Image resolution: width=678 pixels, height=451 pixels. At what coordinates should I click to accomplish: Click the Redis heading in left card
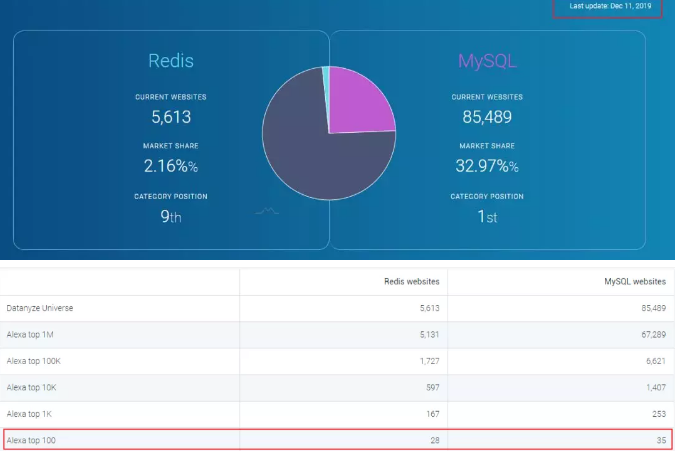point(171,61)
